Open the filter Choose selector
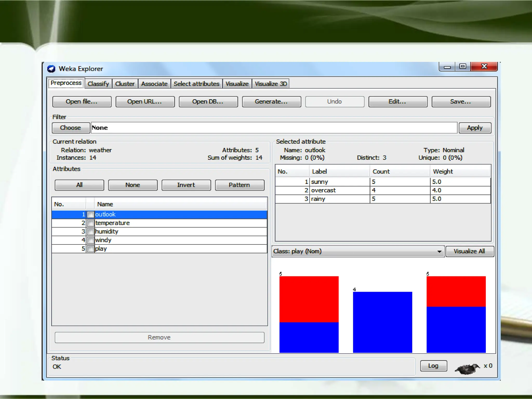 click(71, 128)
